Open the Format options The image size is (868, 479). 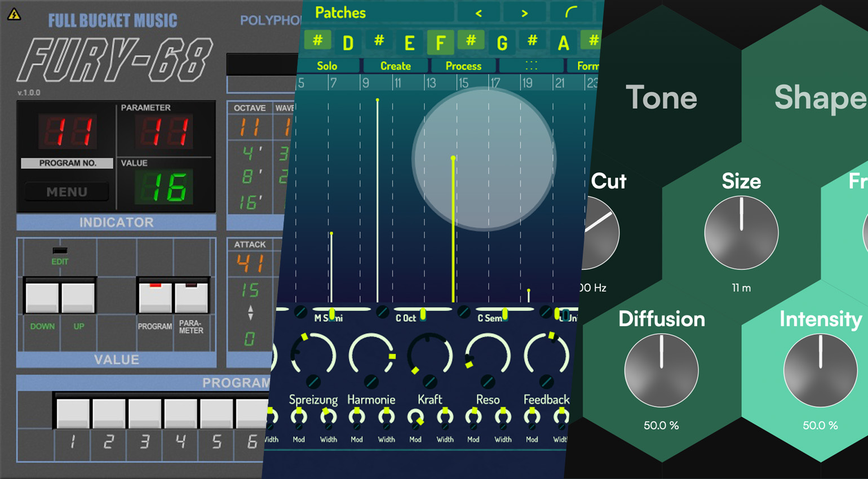tap(588, 65)
